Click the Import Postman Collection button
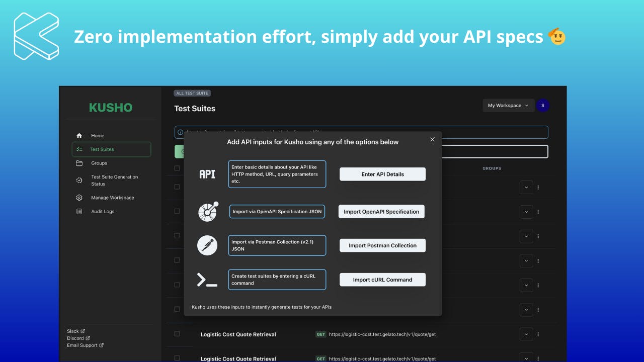644x362 pixels. pyautogui.click(x=382, y=245)
